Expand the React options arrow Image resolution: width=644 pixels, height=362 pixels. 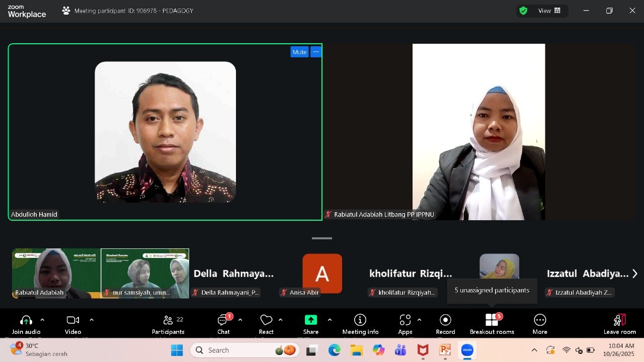click(280, 320)
